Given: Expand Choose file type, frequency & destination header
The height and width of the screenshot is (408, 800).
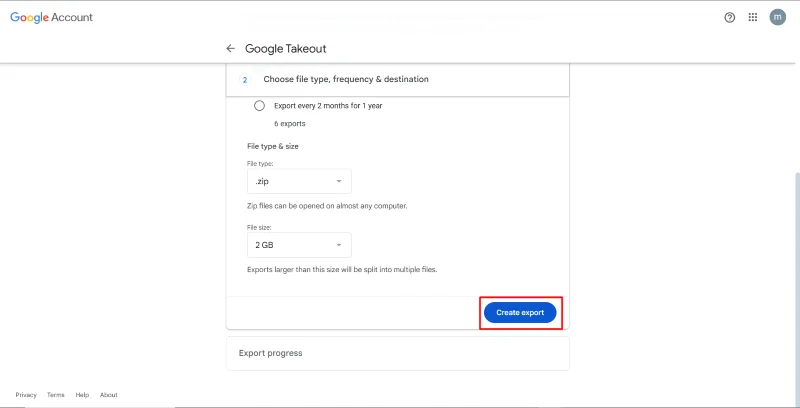Looking at the screenshot, I should (397, 80).
